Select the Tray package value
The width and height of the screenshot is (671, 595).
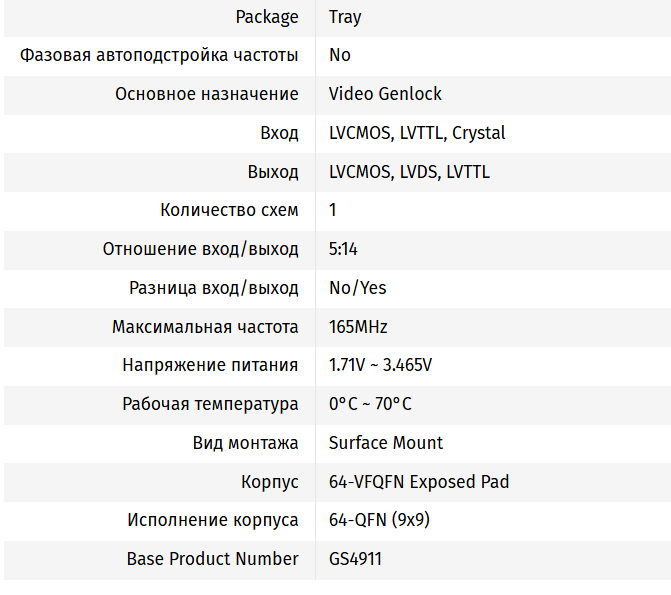pos(345,17)
